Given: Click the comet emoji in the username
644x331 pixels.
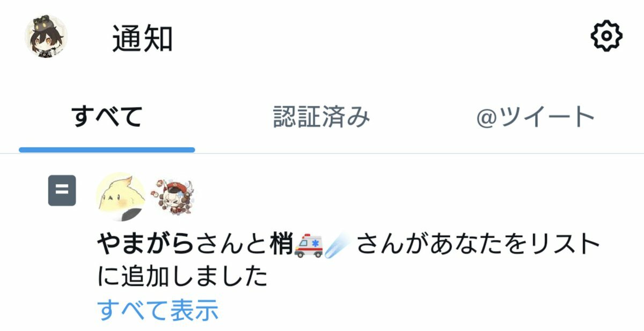Looking at the screenshot, I should click(338, 246).
